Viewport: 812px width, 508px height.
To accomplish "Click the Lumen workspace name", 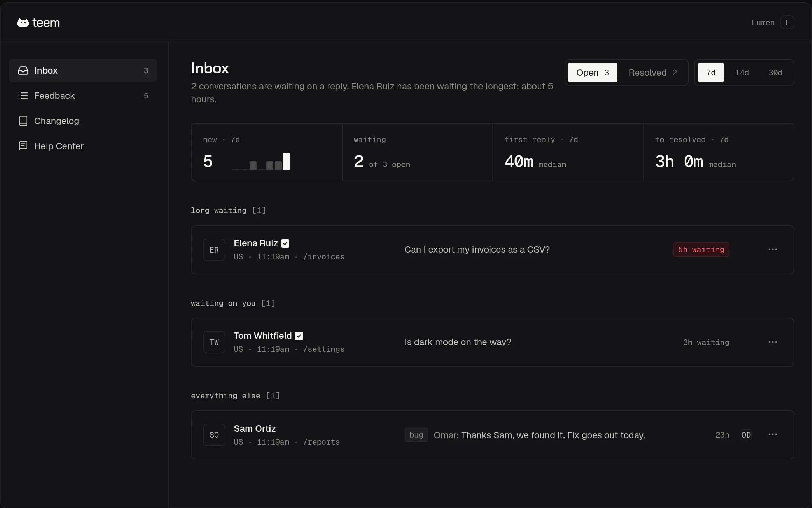I will pos(763,23).
